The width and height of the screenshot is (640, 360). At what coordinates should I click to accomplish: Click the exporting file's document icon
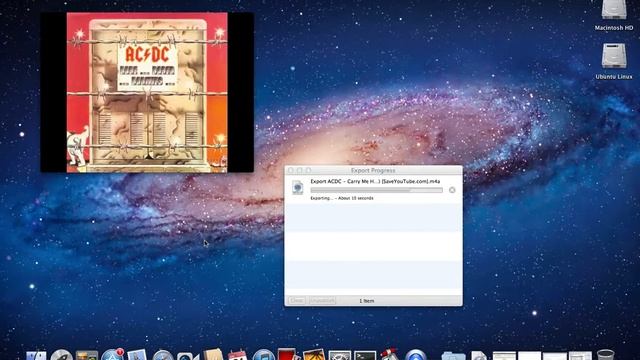[298, 188]
